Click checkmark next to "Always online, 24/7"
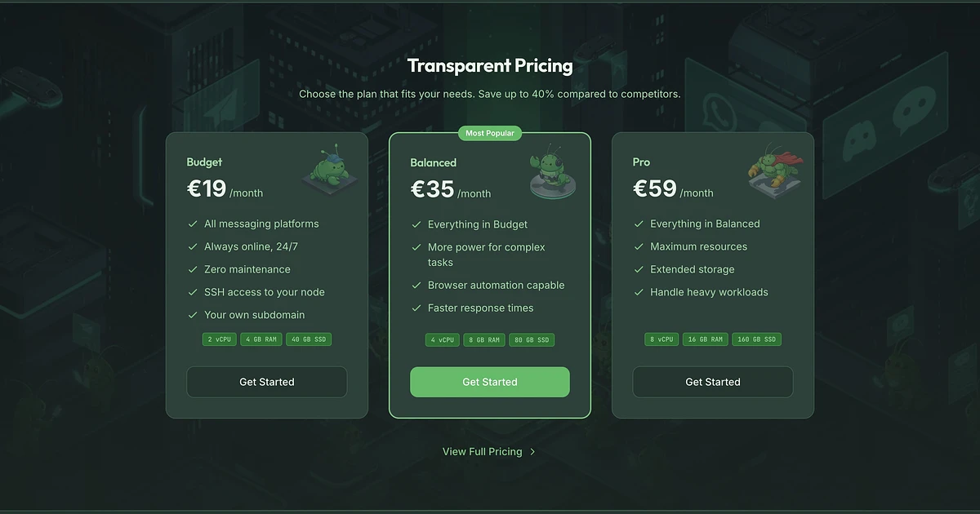980x514 pixels. tap(193, 246)
